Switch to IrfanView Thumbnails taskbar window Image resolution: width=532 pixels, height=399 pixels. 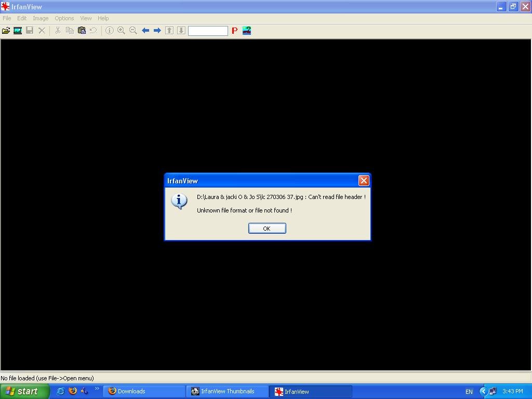click(x=228, y=391)
